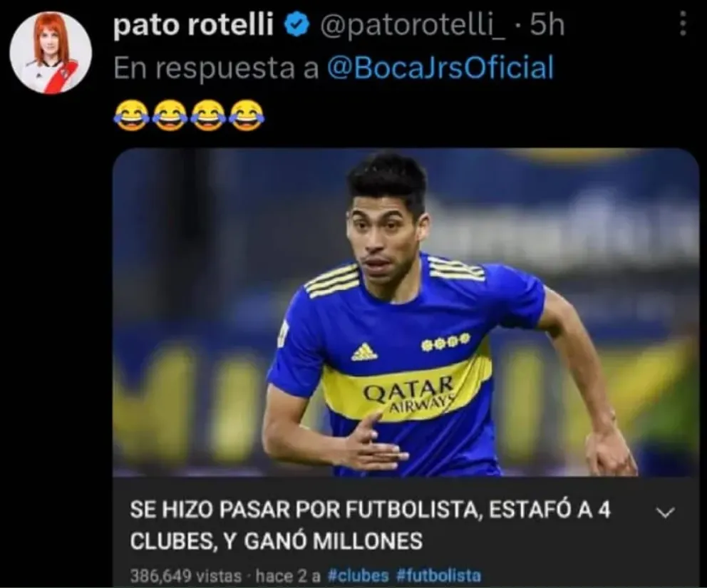Click the 386,649 vistas count
The width and height of the screenshot is (707, 588).
[x=186, y=576]
